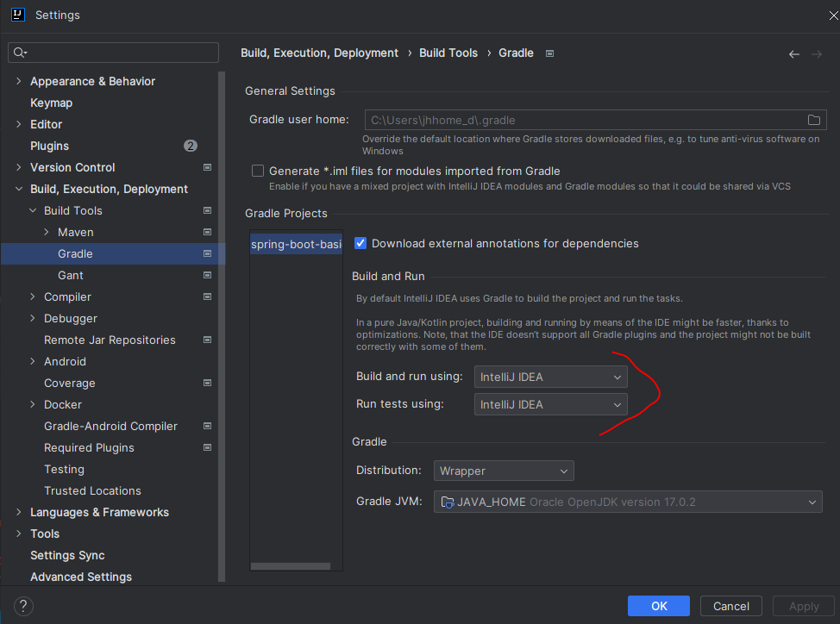Expand the Android node

33,361
